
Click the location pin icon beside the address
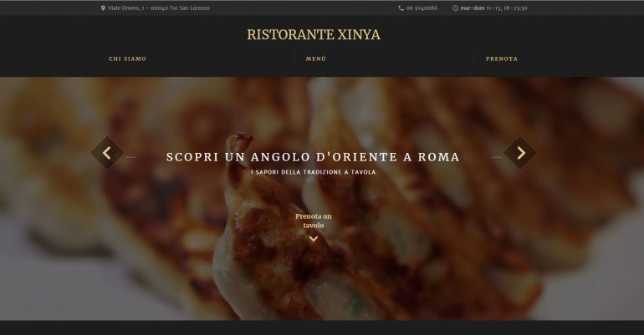click(103, 8)
